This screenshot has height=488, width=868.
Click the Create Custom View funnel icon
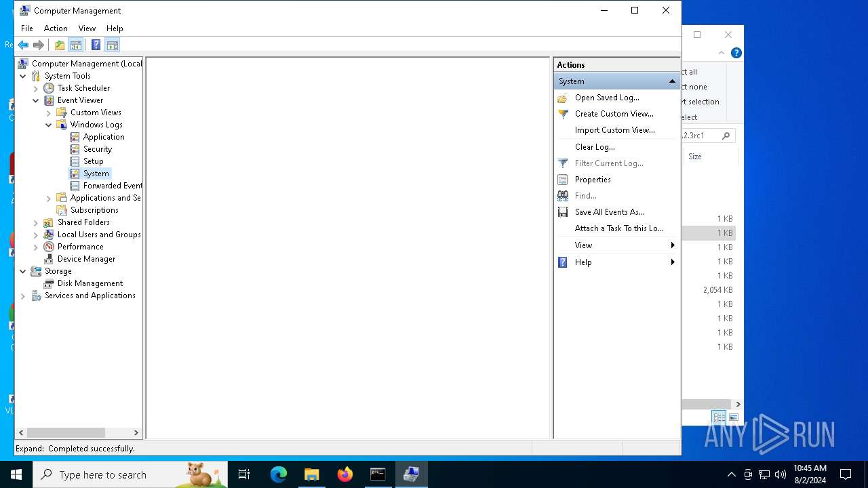[x=562, y=114]
